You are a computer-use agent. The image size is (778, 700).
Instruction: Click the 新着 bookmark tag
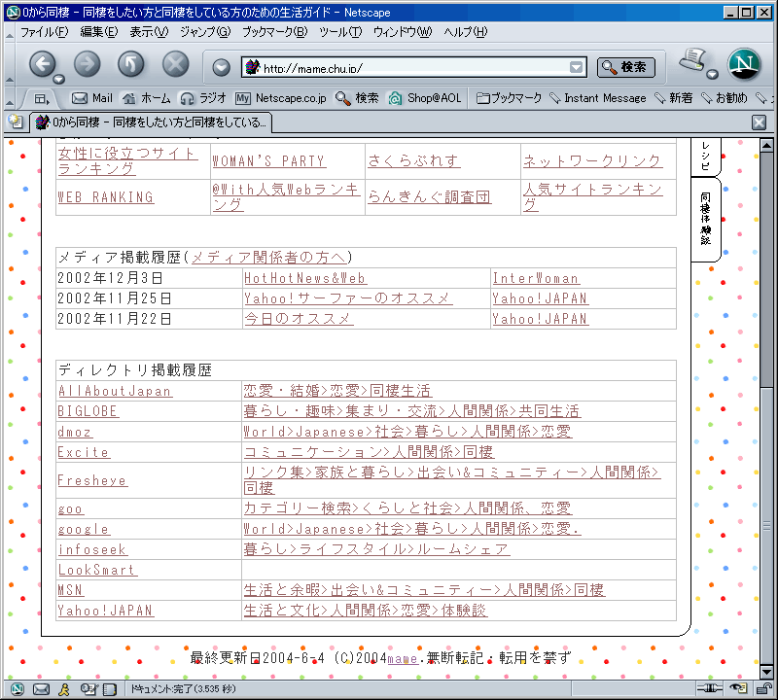click(x=673, y=98)
